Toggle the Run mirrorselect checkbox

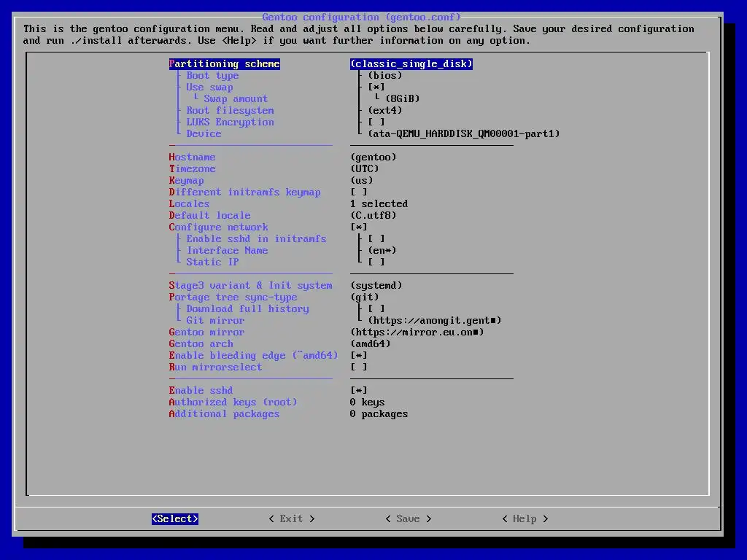[359, 367]
